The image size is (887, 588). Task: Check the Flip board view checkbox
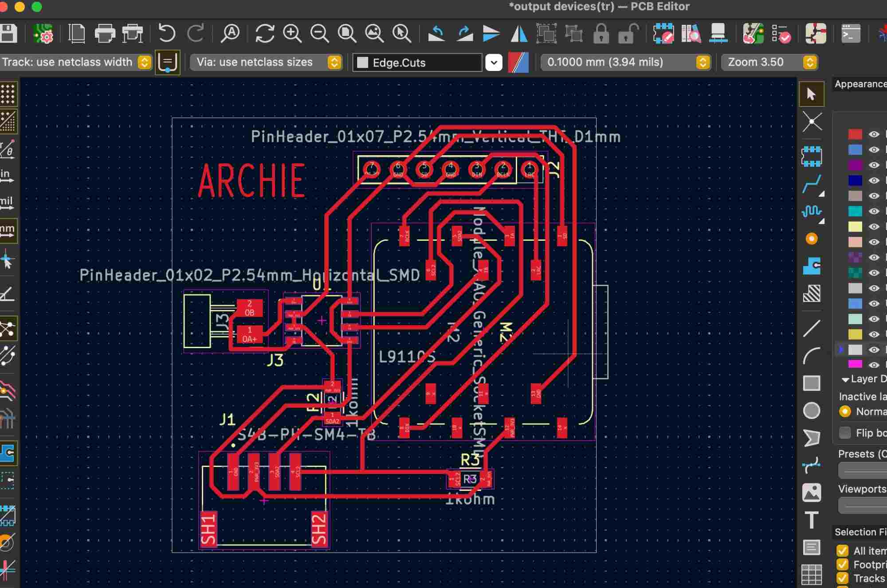tap(845, 432)
